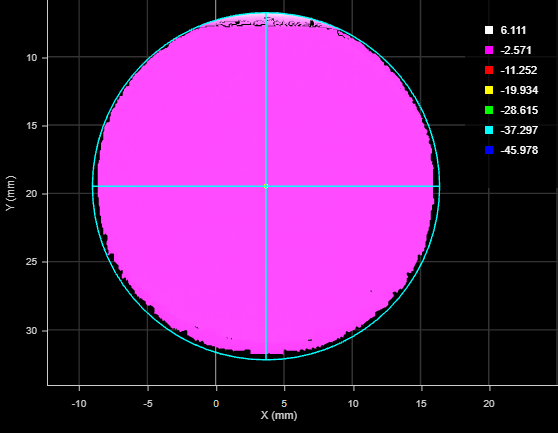Click the X-axis tick label 20
This screenshot has width=558, height=433.
(x=489, y=403)
